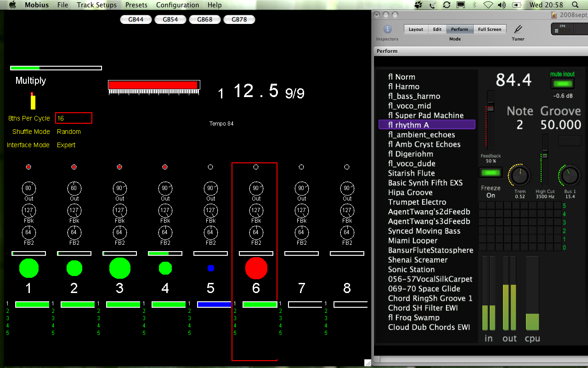Open the Bluetooth status menu icon
This screenshot has height=368, width=588.
point(474,5)
